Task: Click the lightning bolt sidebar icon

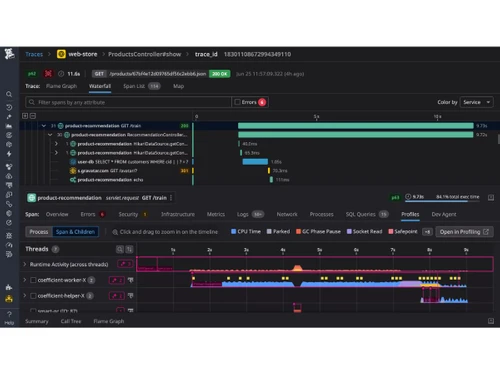Action: (9, 154)
